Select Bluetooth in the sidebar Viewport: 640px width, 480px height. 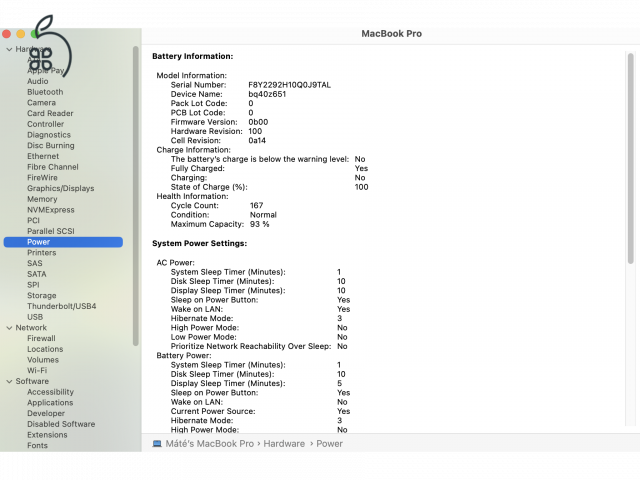[45, 92]
